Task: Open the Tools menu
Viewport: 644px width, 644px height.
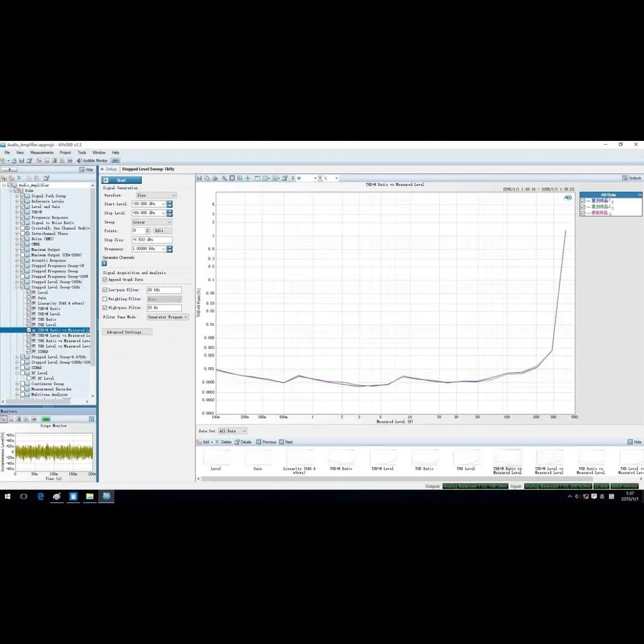Action: pos(81,152)
